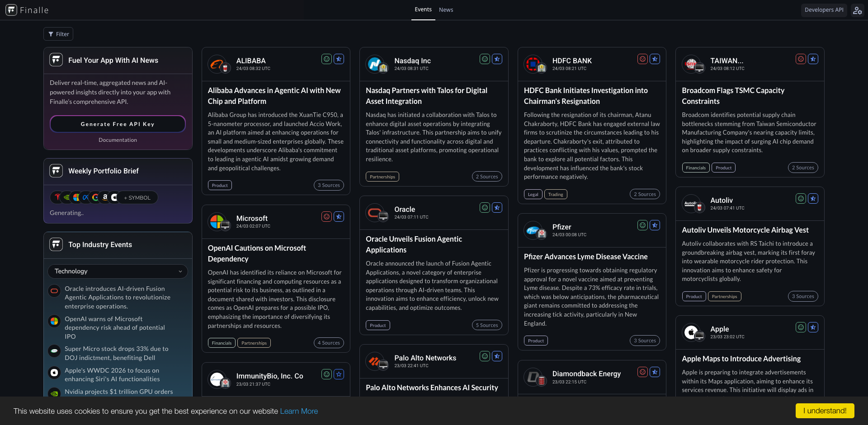Screen dimensions: 868x425
Task: Star the Autoliv event card
Action: [x=813, y=199]
